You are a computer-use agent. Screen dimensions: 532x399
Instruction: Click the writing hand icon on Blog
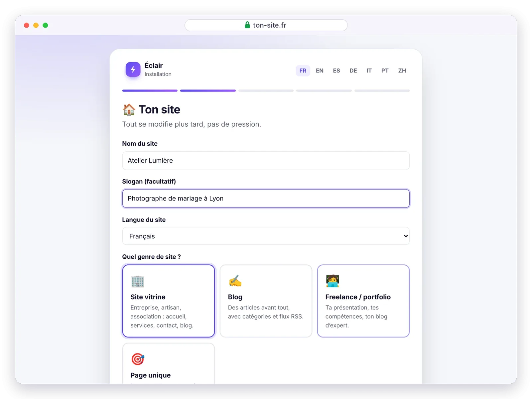pyautogui.click(x=235, y=281)
